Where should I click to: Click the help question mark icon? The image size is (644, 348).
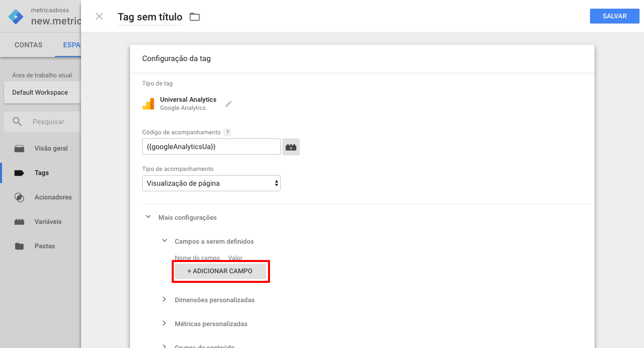227,132
